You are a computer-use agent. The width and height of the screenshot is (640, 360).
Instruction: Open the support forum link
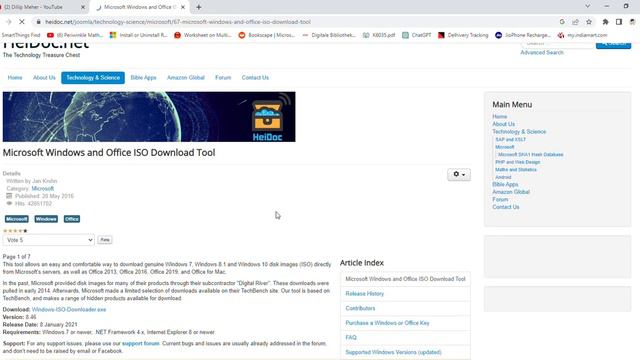pos(141,344)
